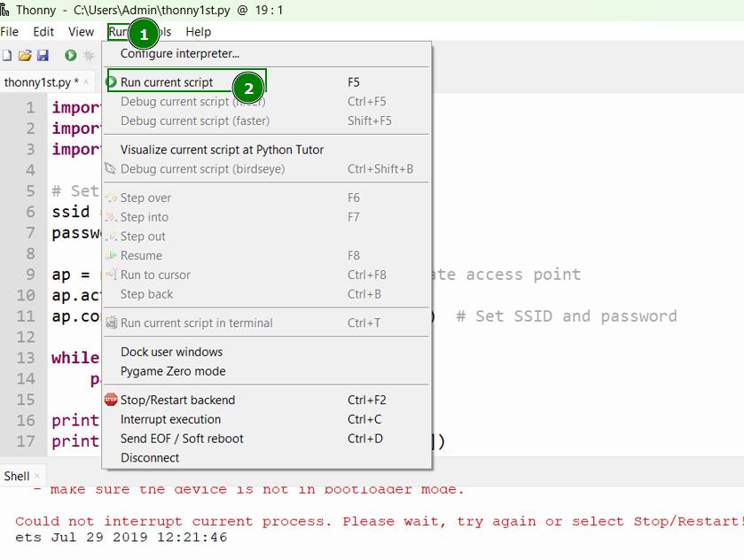
Task: Click the 'while' keyword on line 13
Action: click(75, 357)
